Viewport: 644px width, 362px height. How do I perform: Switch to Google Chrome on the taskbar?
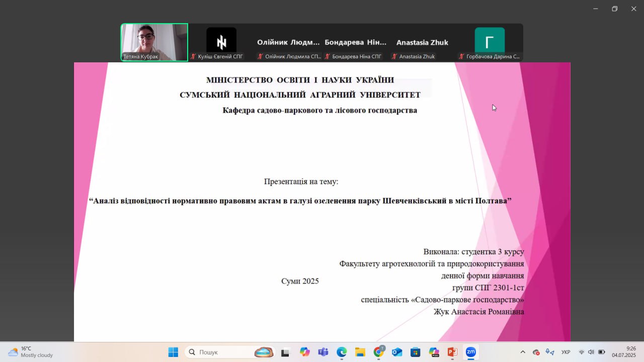tap(378, 352)
